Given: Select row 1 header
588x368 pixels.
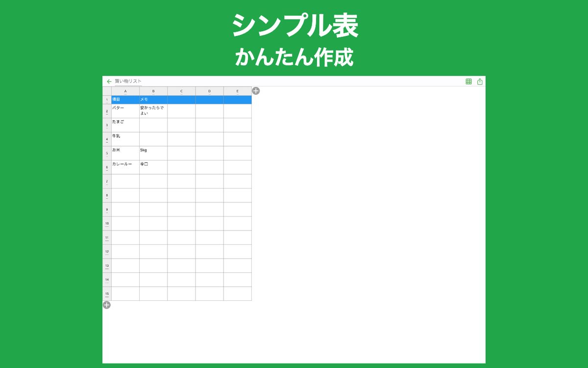Looking at the screenshot, I should coord(107,100).
